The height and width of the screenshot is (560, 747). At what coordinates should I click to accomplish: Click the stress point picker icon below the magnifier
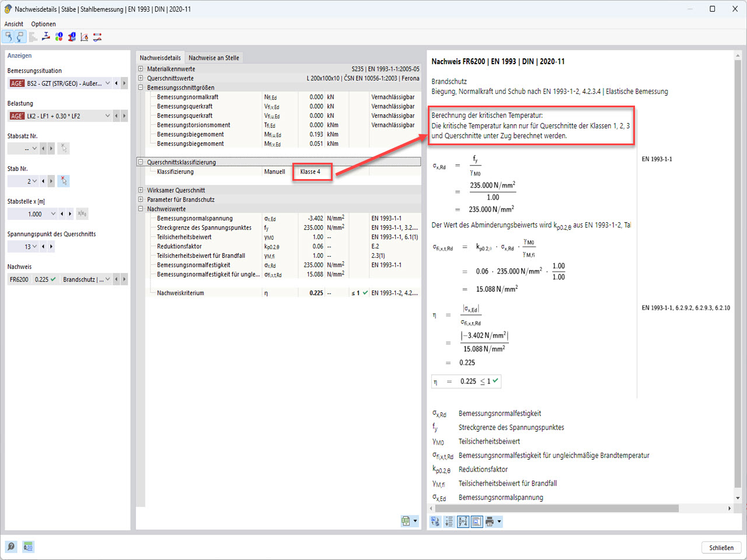coord(27,547)
